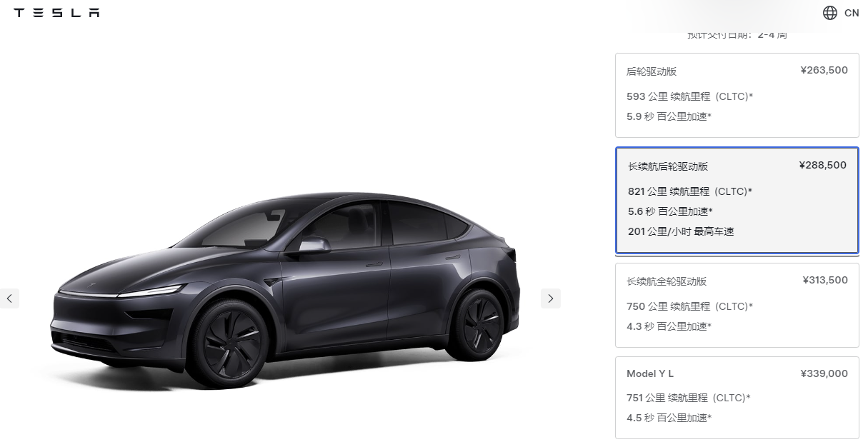Select the 长续航后轮驱动版 trim option
The height and width of the screenshot is (447, 868).
coord(737,201)
